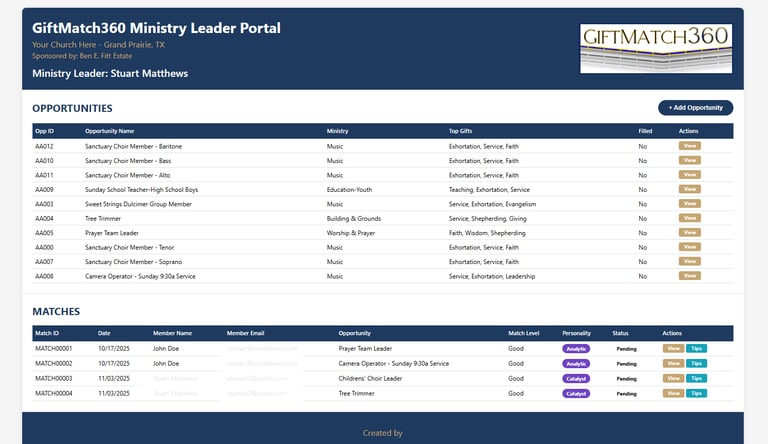Click the Top Gifts column header

460,131
